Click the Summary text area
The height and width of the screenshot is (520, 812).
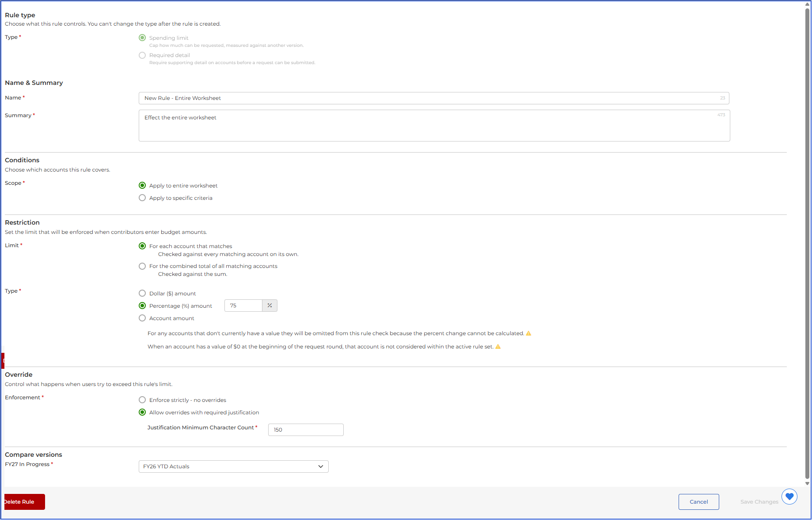click(x=434, y=126)
